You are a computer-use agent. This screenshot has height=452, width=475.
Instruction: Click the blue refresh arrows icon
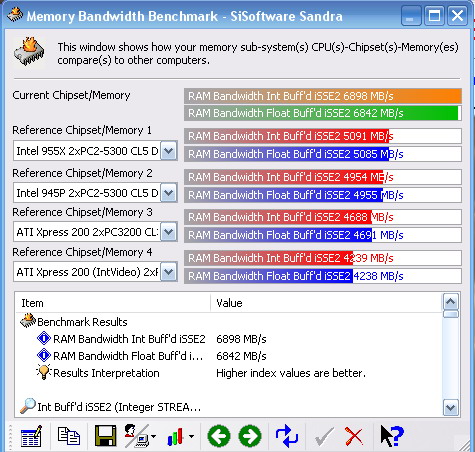[287, 436]
